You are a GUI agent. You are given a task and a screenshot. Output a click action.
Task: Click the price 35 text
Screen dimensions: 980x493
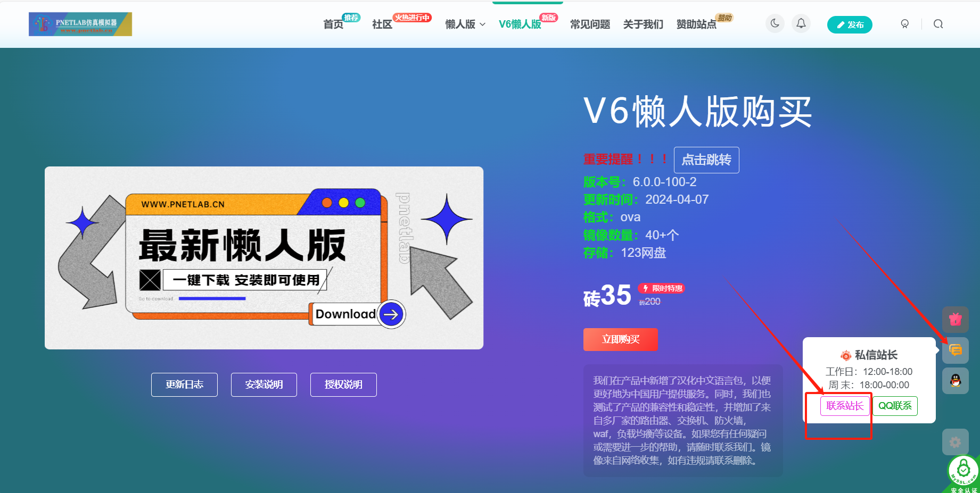[x=616, y=295]
